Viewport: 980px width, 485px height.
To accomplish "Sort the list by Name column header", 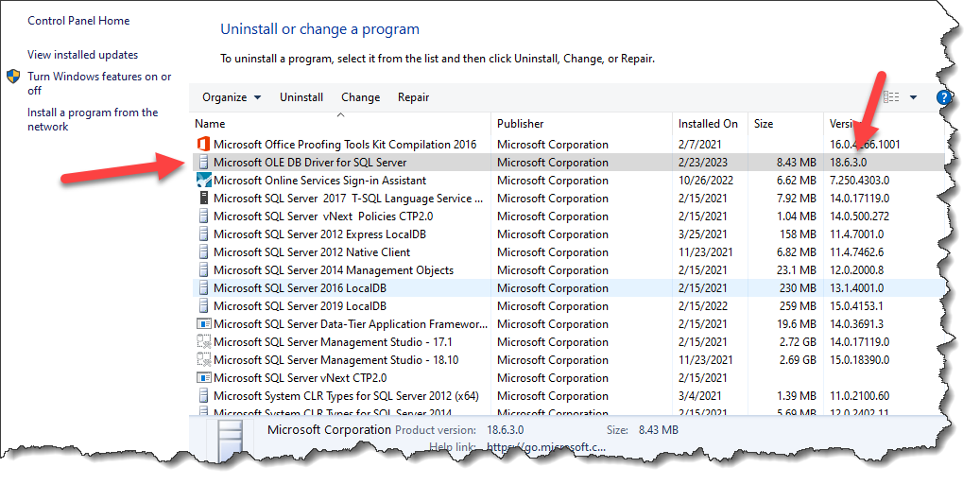I will click(210, 124).
